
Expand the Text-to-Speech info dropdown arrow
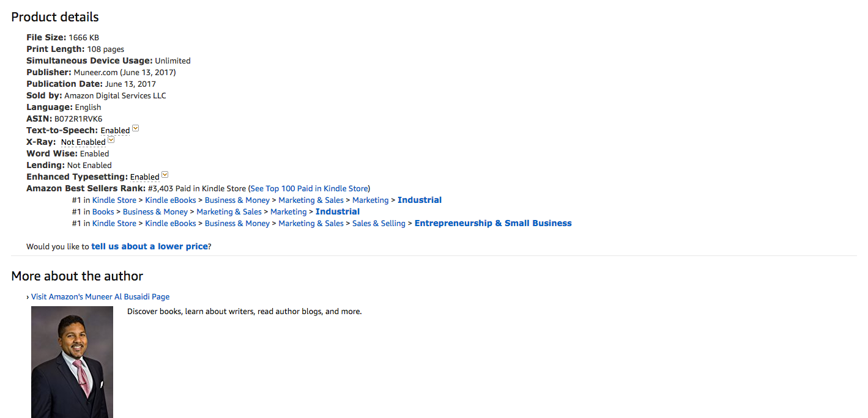coord(136,128)
